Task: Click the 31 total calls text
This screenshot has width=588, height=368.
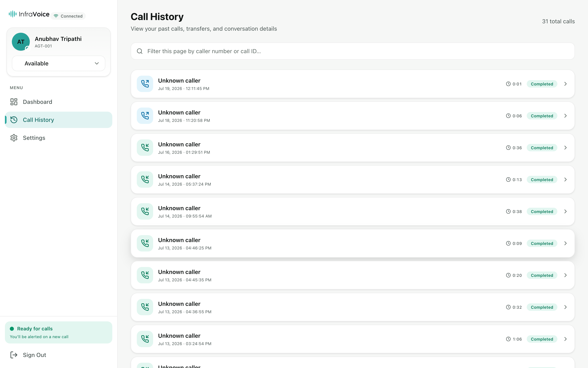Action: tap(558, 21)
